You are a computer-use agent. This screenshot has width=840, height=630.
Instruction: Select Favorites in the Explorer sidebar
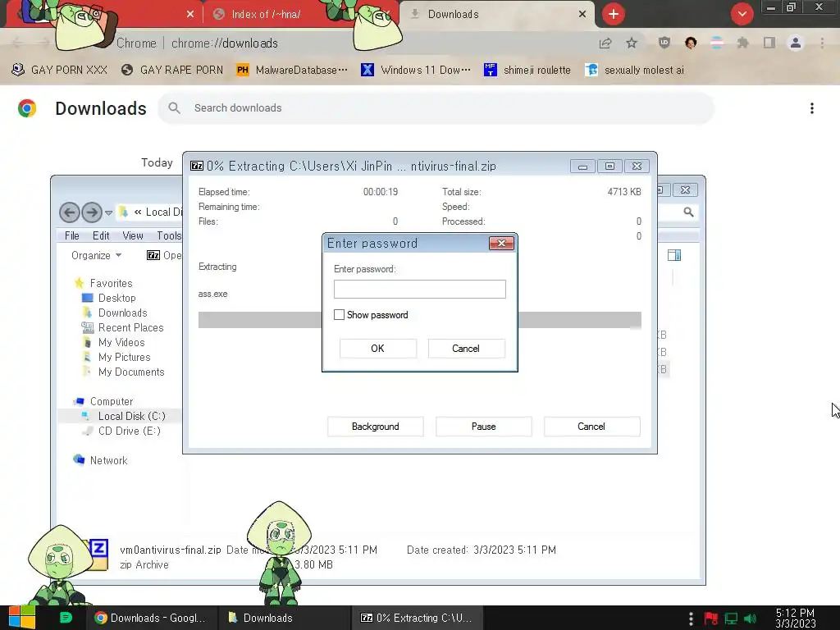pyautogui.click(x=111, y=283)
